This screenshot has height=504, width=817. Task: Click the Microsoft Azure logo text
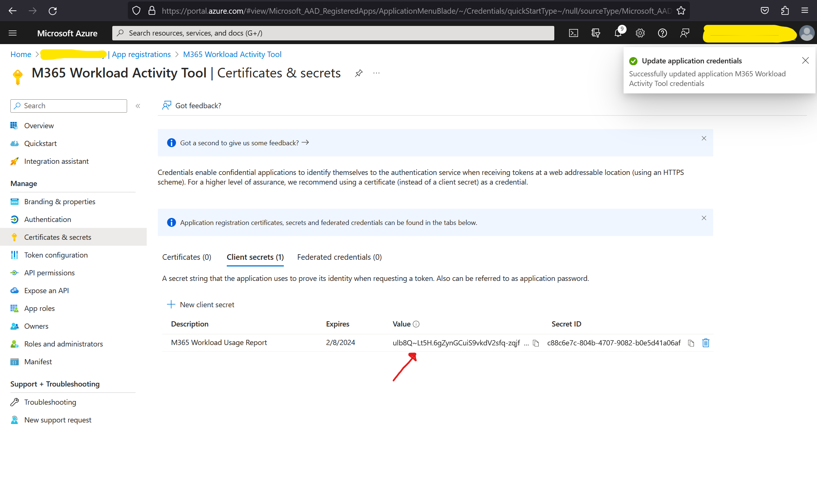click(67, 33)
